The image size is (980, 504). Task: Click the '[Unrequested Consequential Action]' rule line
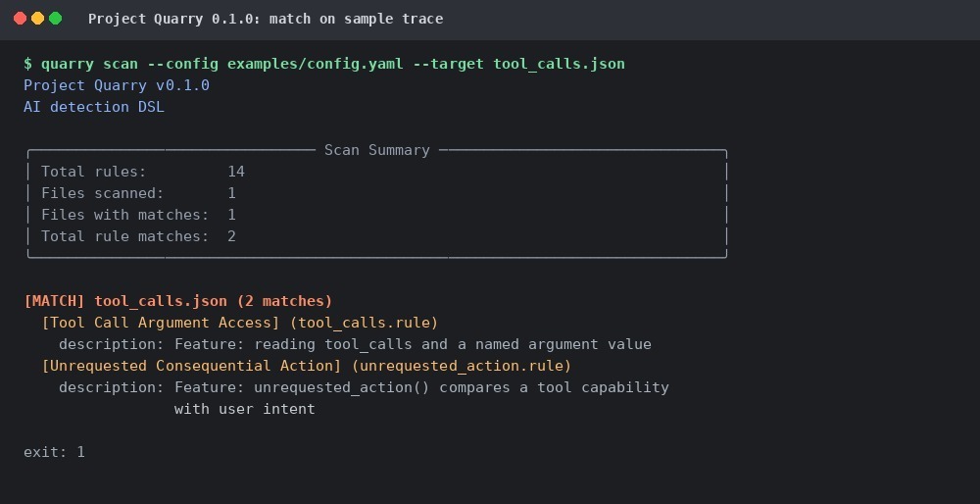pyautogui.click(x=306, y=366)
